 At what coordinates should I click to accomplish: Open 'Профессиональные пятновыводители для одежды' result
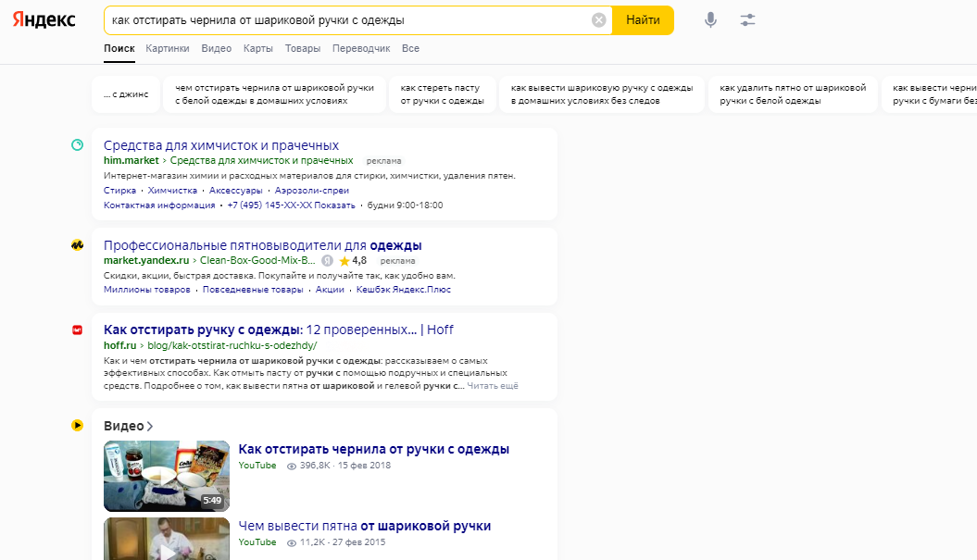pyautogui.click(x=263, y=244)
